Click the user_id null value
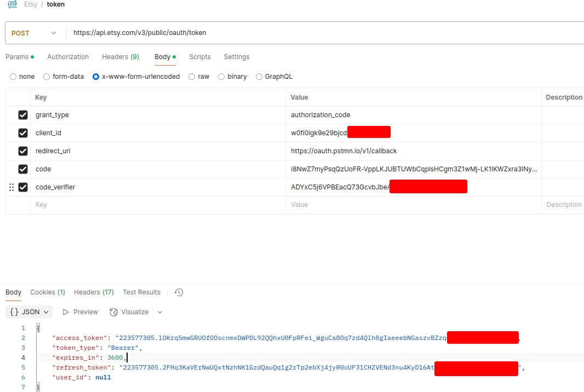The width and height of the screenshot is (584, 392). [103, 377]
